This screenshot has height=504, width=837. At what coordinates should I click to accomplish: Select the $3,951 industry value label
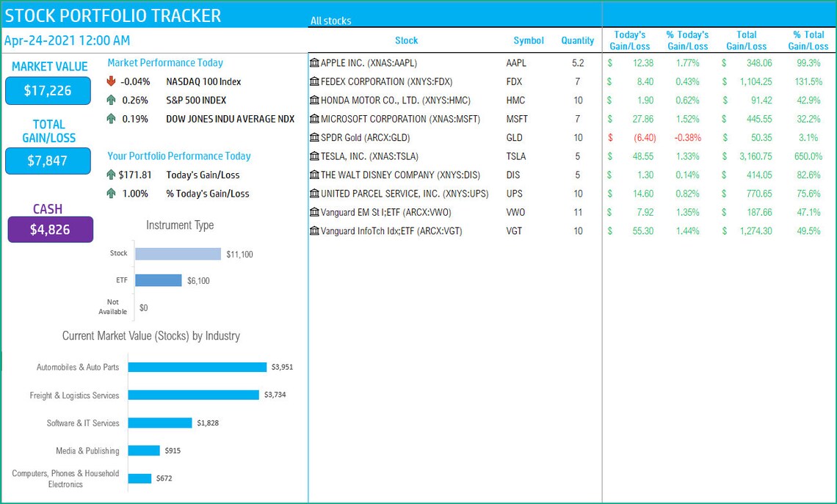coord(282,367)
